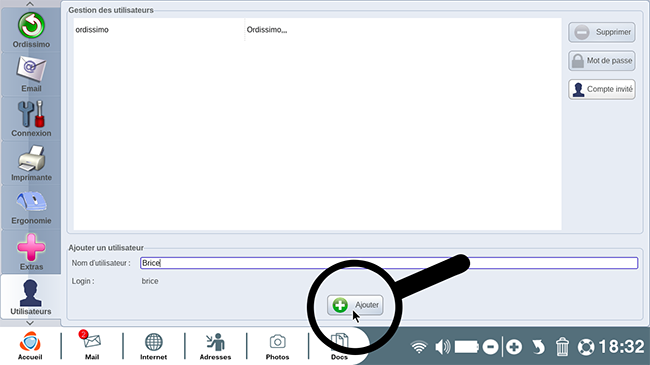Open the trash bin icon
Screen dimensions: 650x365
pyautogui.click(x=562, y=347)
